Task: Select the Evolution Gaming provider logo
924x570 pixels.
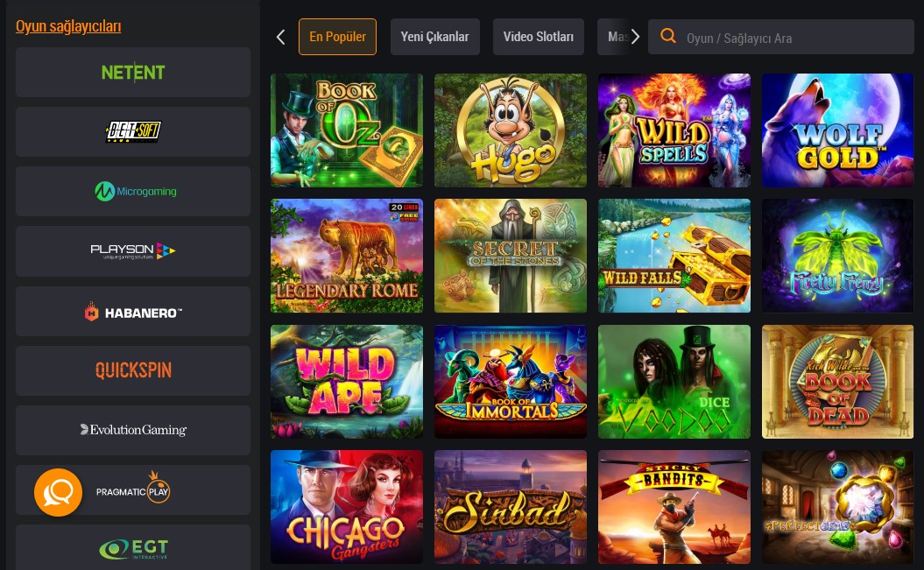Action: pyautogui.click(x=133, y=430)
